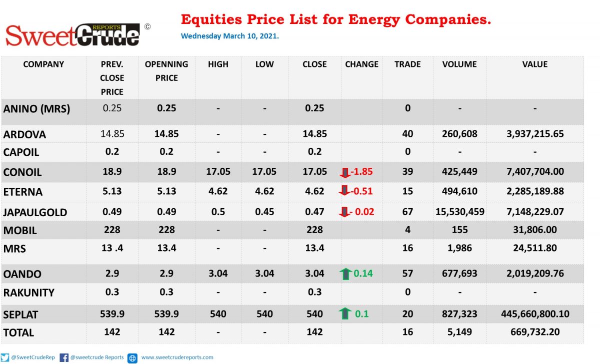The width and height of the screenshot is (600, 364).
Task: Open @sweetcrude Reports Facebook link
Action: 96,358
